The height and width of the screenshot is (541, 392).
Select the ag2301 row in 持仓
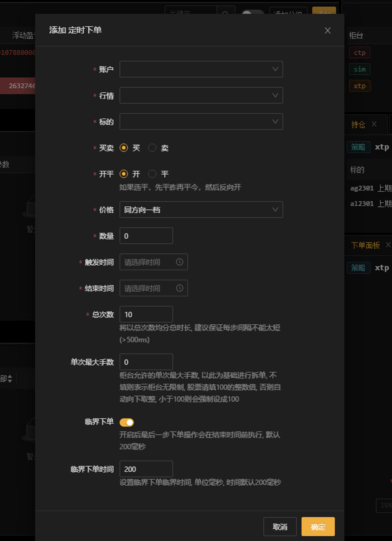click(369, 188)
